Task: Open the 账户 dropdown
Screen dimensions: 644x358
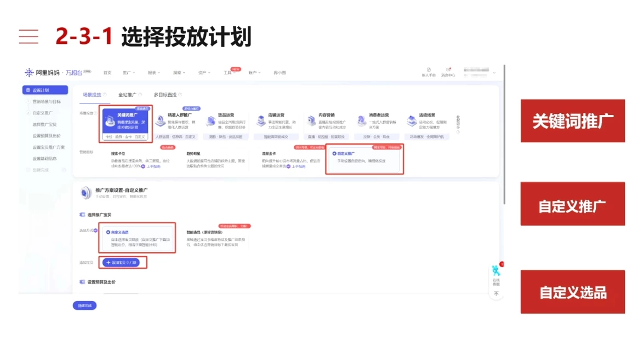Action: pos(254,72)
